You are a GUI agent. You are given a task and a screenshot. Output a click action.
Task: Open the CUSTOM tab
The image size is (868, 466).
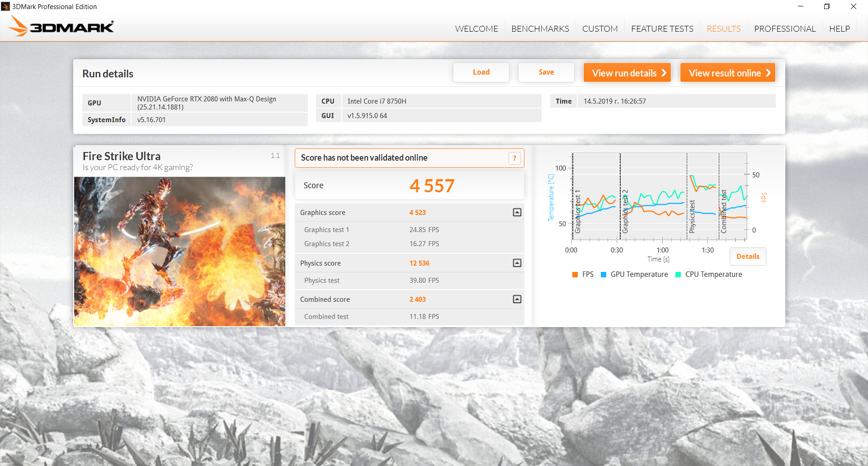[600, 29]
